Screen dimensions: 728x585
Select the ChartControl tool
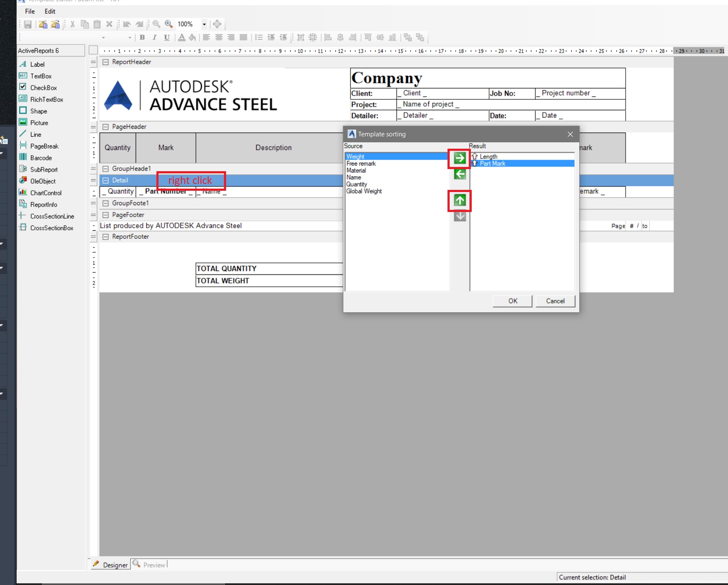click(x=40, y=193)
